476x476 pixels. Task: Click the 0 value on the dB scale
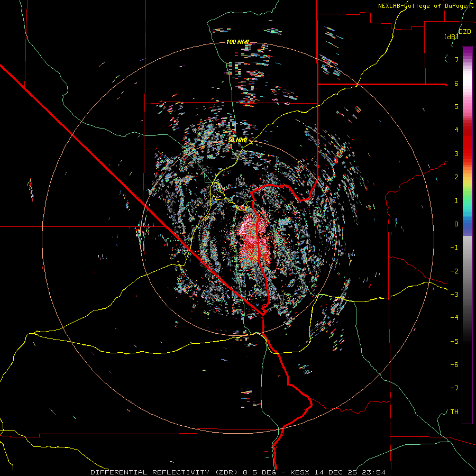coord(456,224)
